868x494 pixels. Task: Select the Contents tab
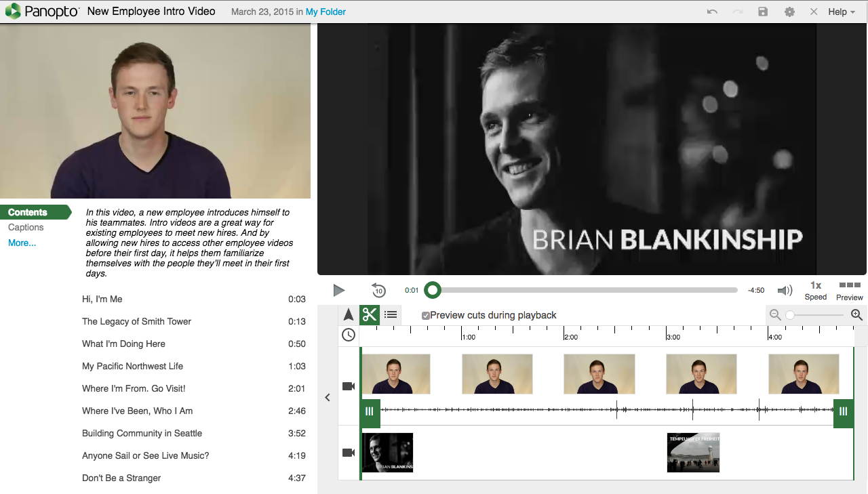(x=35, y=212)
